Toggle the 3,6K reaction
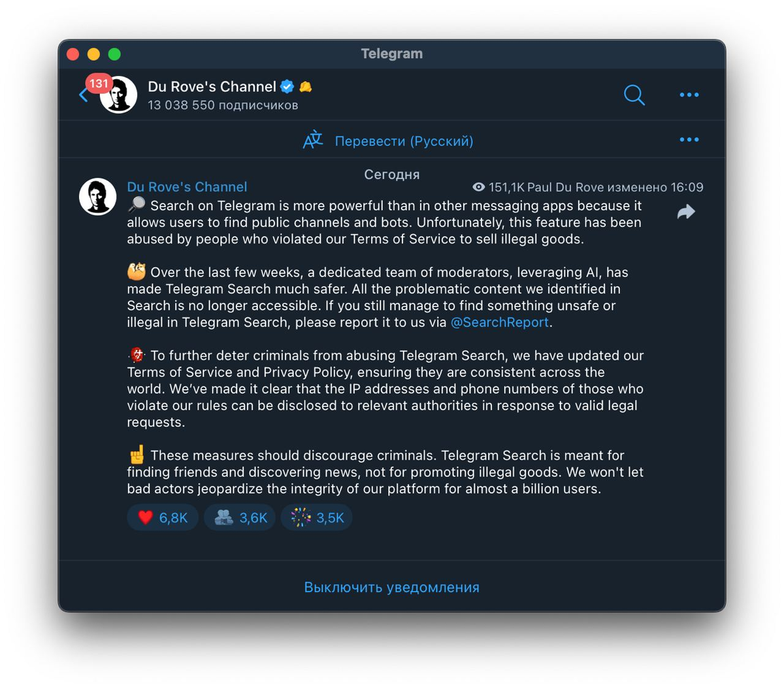The width and height of the screenshot is (784, 689). tap(240, 518)
